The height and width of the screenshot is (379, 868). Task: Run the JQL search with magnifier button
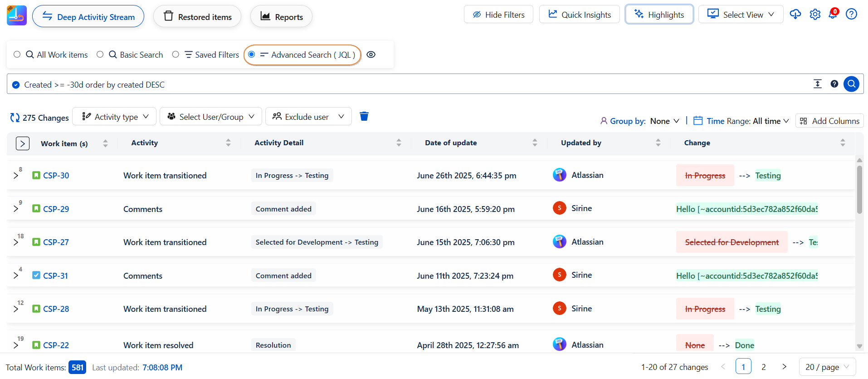pos(851,84)
